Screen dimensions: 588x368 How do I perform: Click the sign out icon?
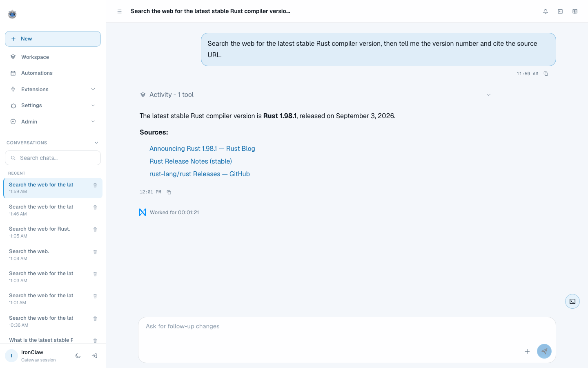coord(94,356)
